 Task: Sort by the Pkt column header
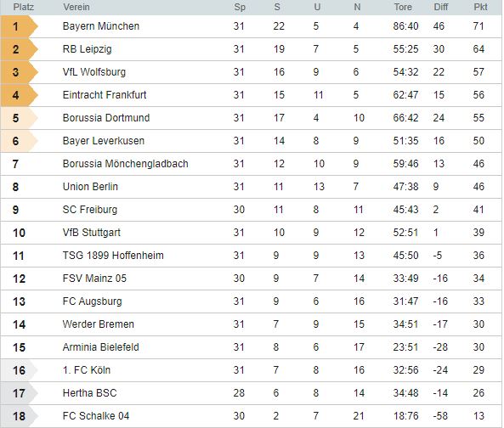coord(480,7)
